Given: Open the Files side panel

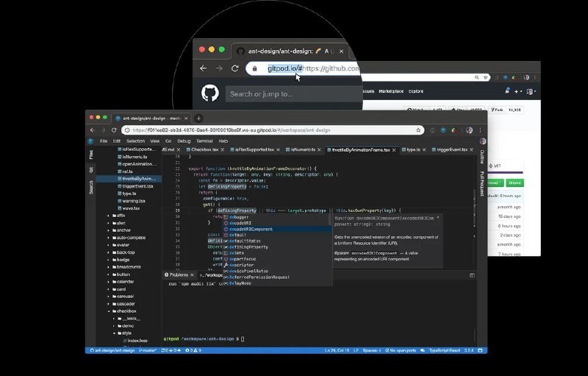Looking at the screenshot, I should 91,155.
